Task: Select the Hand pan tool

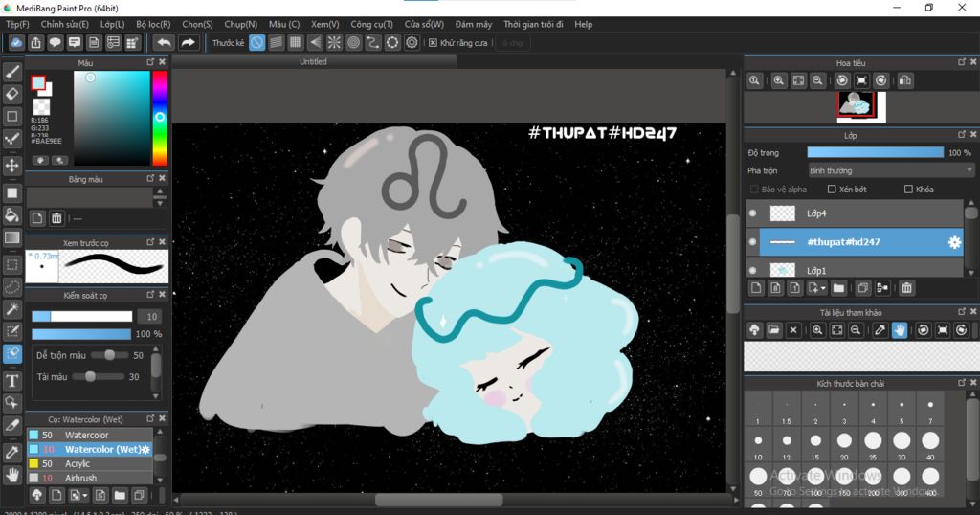Action: tap(11, 475)
